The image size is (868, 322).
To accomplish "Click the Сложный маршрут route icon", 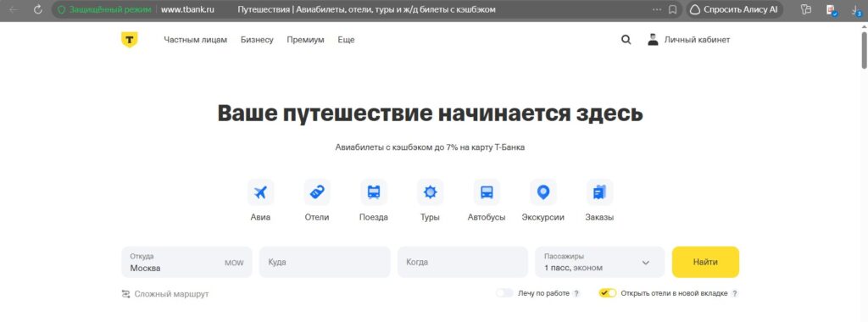I will click(x=125, y=294).
